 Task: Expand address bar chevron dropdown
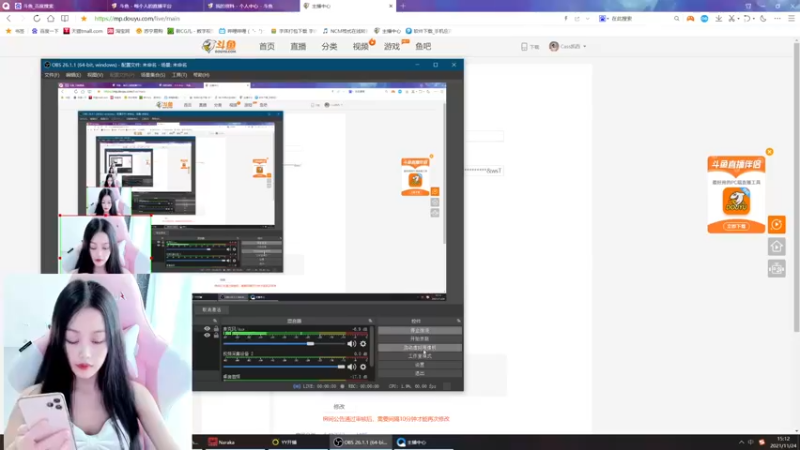588,18
